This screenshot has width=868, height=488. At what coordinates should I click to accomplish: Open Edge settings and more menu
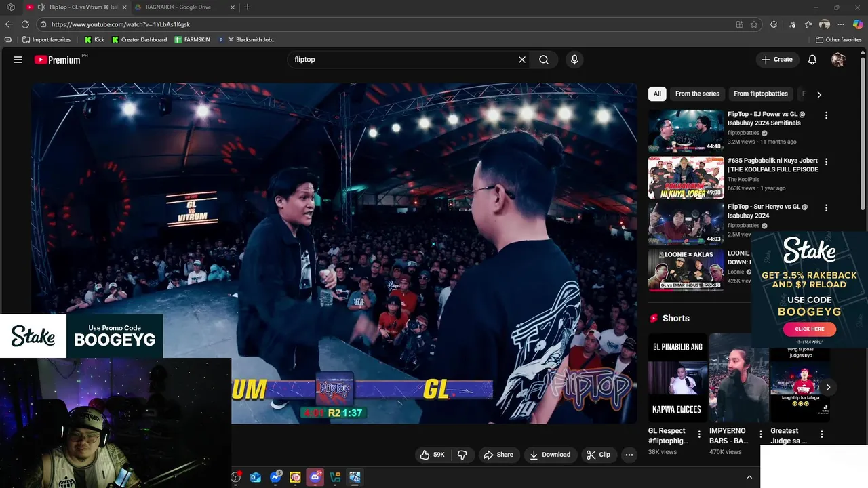(x=841, y=24)
